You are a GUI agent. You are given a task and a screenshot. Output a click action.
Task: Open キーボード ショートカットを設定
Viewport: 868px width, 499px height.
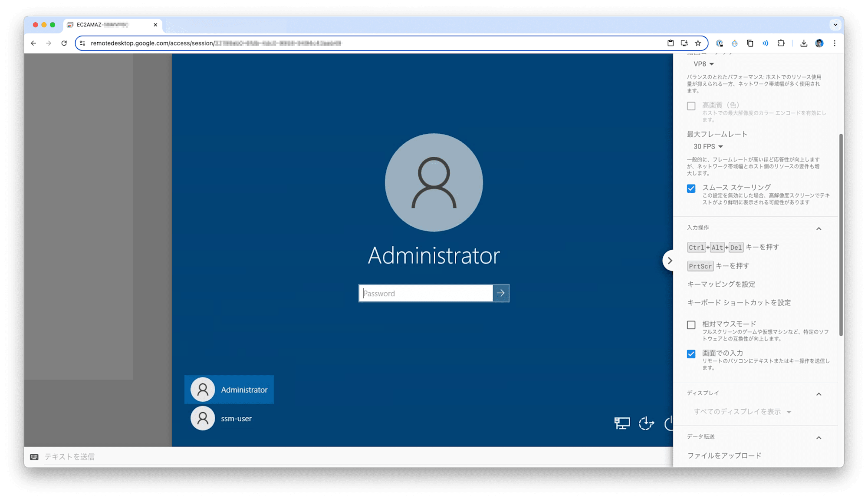point(739,303)
